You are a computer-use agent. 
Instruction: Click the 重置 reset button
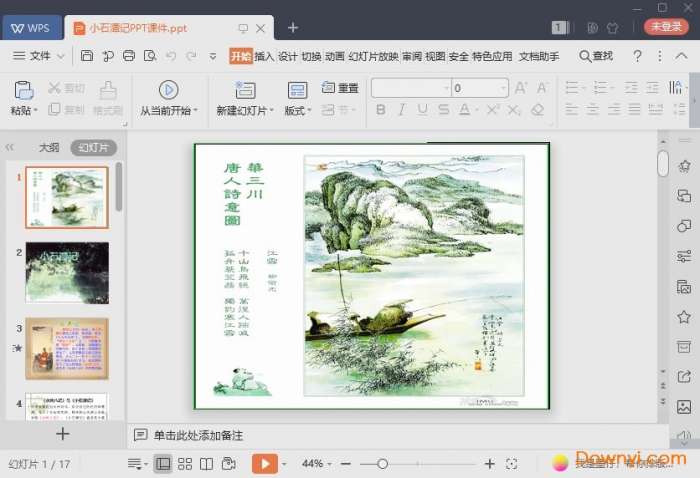click(x=341, y=88)
